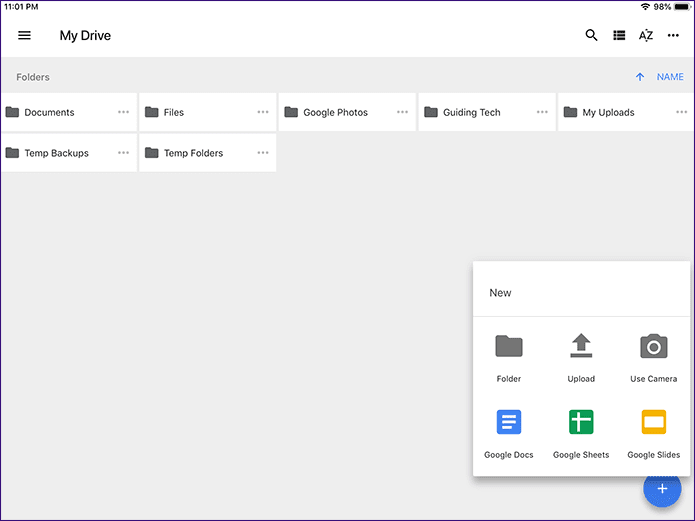Image resolution: width=695 pixels, height=521 pixels.
Task: Open options for Temp Backups folder
Action: tap(124, 153)
